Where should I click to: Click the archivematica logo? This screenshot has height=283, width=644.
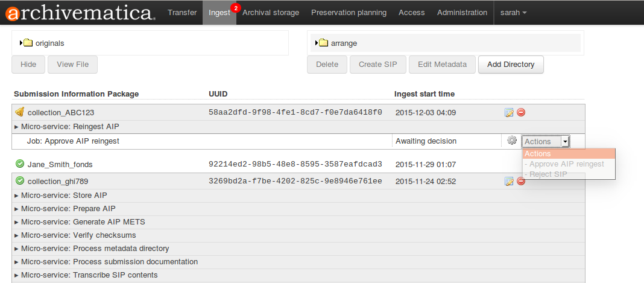(x=79, y=13)
